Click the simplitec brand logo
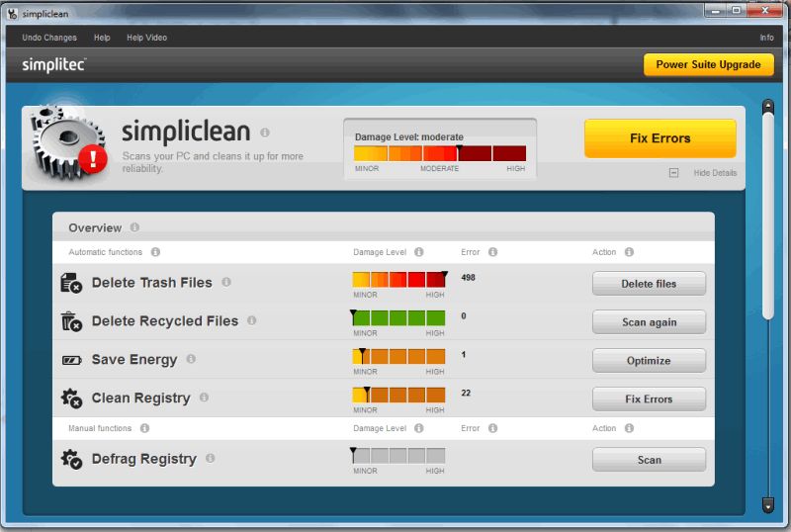The height and width of the screenshot is (532, 791). (54, 65)
